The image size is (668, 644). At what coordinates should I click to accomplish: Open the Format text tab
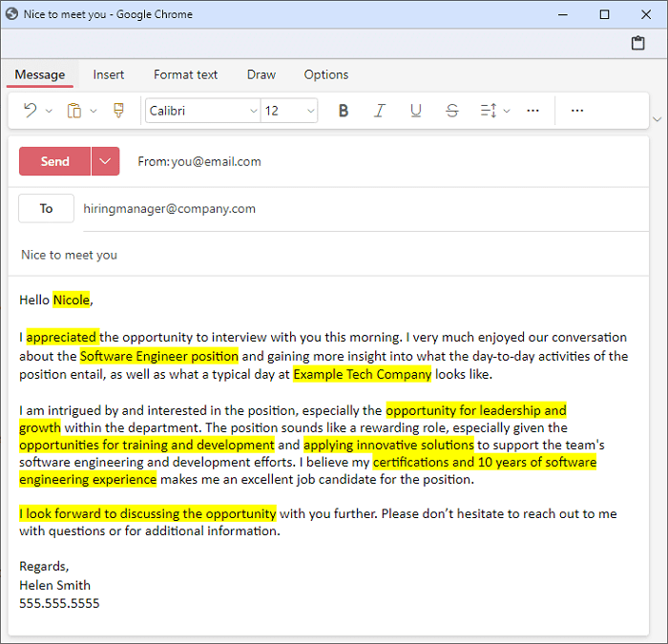(185, 74)
